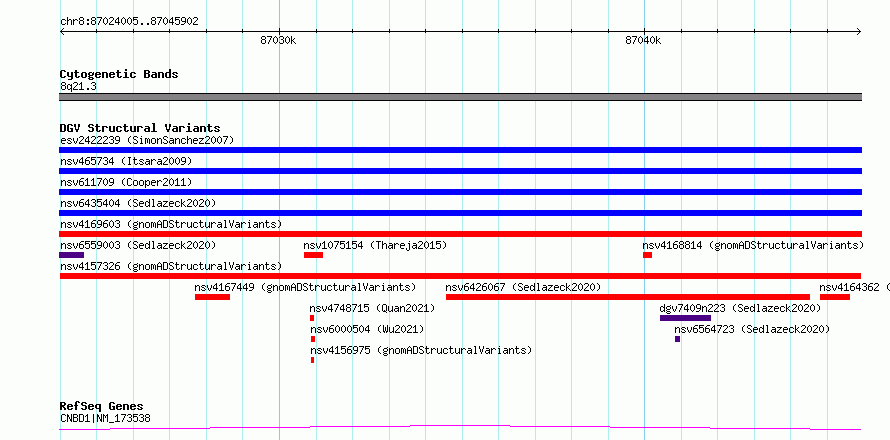Click the Cytogenetic Bands track heading
Image resolution: width=890 pixels, height=440 pixels.
pyautogui.click(x=119, y=74)
